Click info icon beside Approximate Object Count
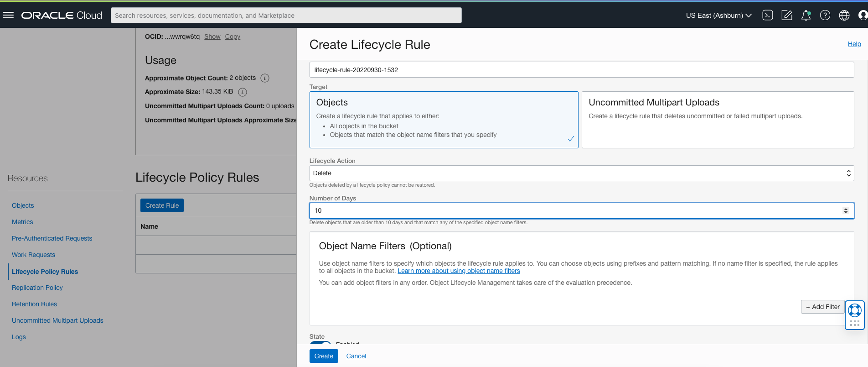The height and width of the screenshot is (367, 868). pos(265,78)
